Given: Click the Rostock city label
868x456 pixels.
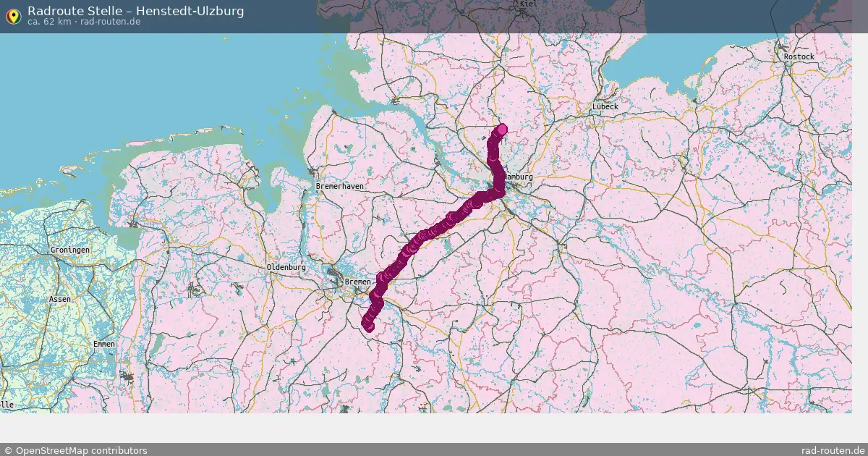Looking at the screenshot, I should tap(799, 56).
